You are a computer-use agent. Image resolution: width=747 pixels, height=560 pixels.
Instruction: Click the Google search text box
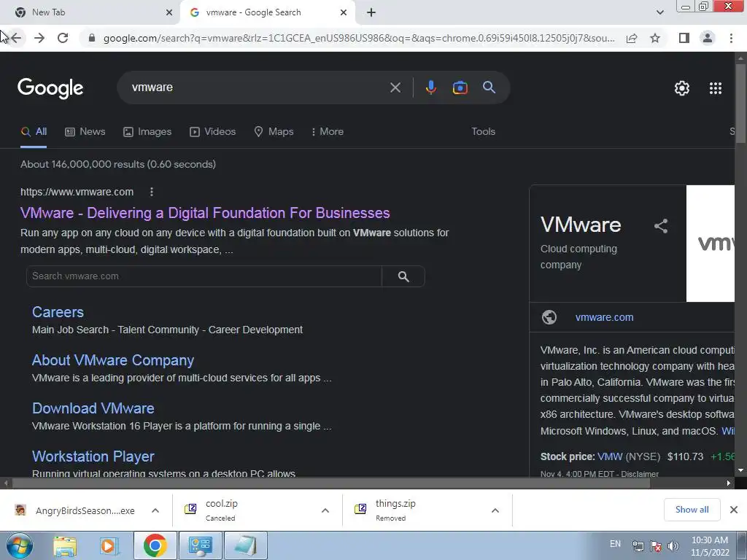[x=258, y=87]
